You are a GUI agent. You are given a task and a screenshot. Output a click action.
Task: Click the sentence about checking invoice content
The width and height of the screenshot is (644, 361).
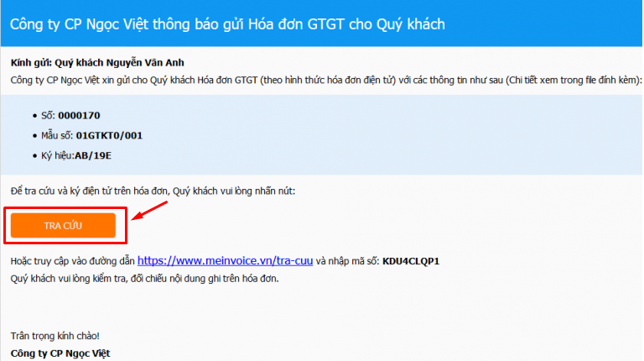144,279
